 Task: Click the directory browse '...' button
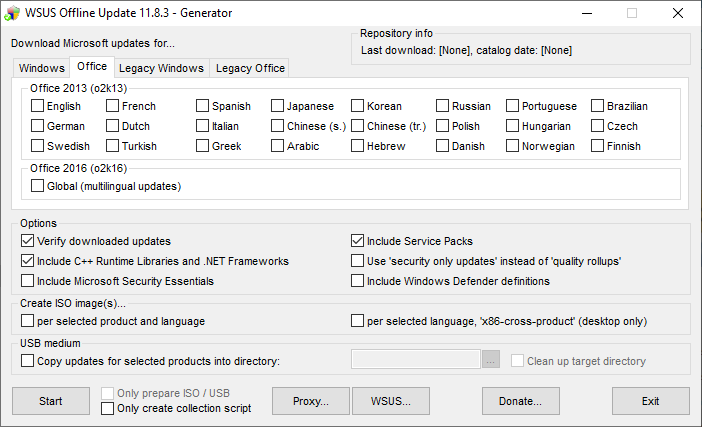491,360
